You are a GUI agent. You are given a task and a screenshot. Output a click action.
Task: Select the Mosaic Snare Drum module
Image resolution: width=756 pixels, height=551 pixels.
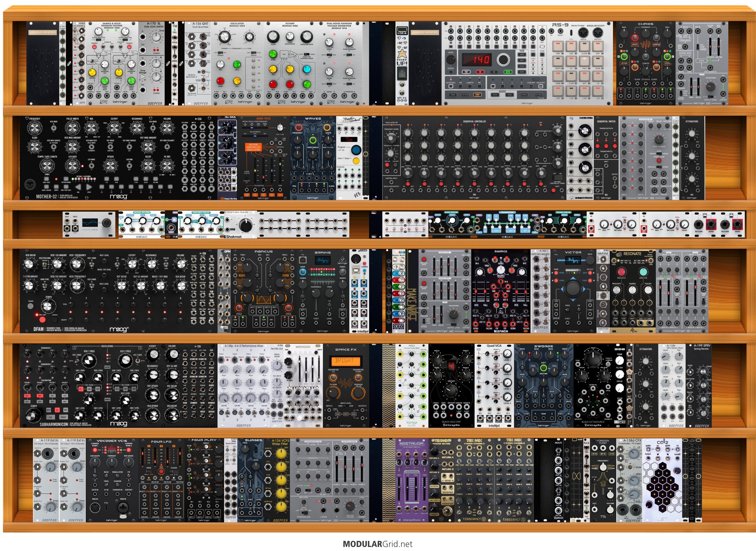(564, 224)
